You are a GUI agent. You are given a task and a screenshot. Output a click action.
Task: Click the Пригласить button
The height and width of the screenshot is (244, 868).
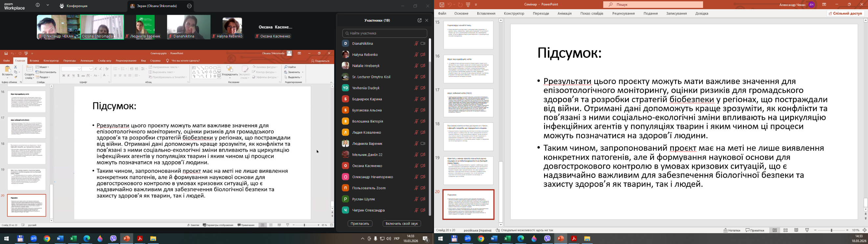(x=360, y=223)
